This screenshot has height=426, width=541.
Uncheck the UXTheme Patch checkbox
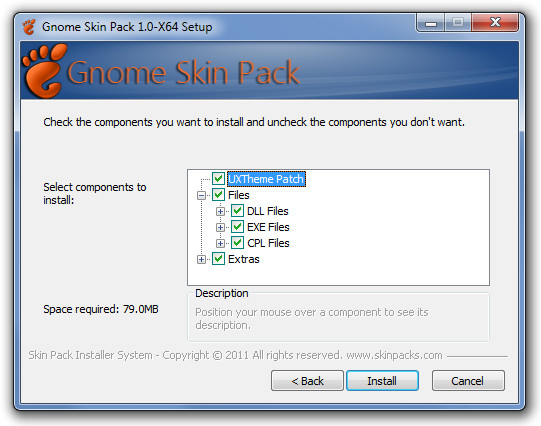pos(218,179)
